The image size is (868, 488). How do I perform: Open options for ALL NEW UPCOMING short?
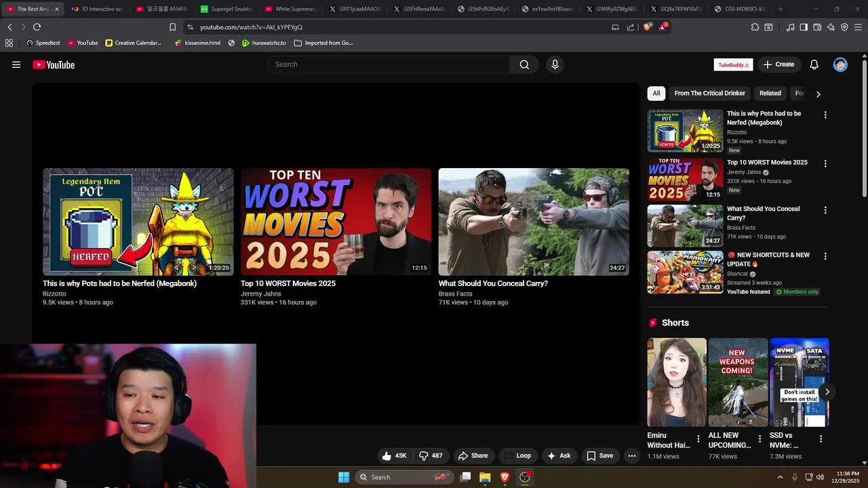(x=759, y=439)
